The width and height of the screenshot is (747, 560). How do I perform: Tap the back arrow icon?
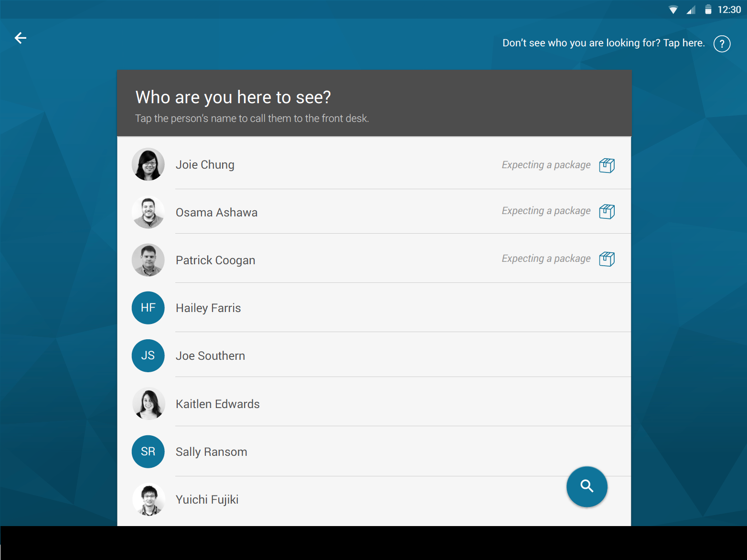[x=21, y=38]
